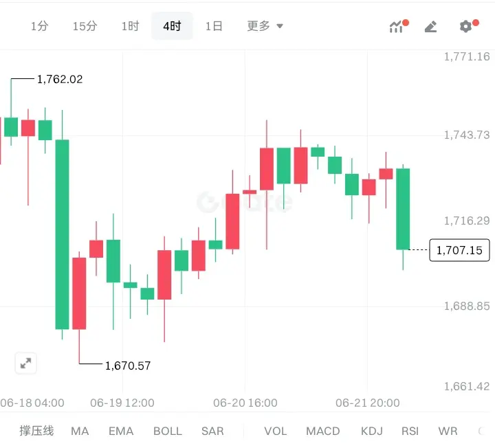Toggle the 撑压线 support-resistance indicator
Viewport: 495px width, 448px height.
(36, 431)
